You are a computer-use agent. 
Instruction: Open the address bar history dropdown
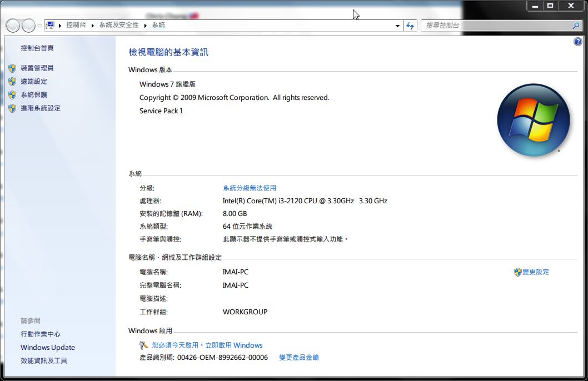point(397,26)
